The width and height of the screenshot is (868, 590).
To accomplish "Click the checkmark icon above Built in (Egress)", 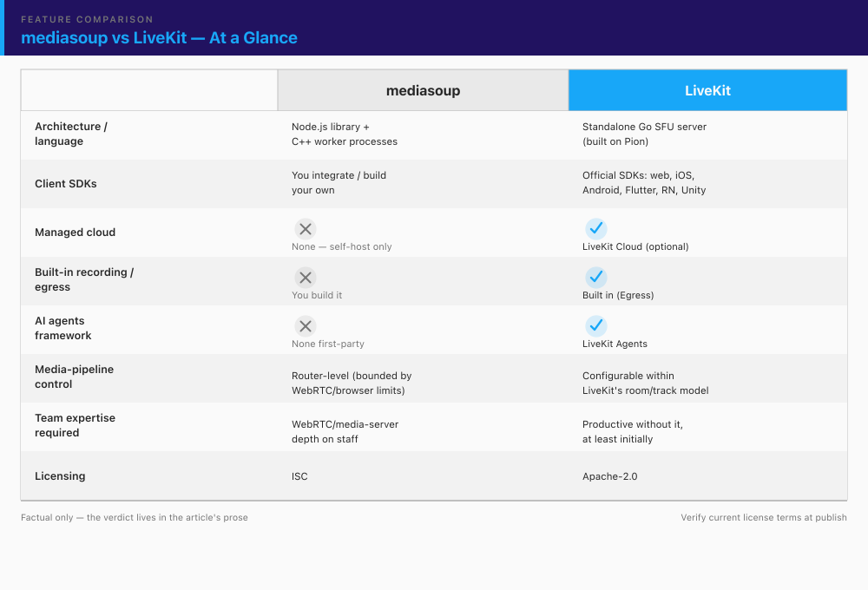I will [595, 278].
